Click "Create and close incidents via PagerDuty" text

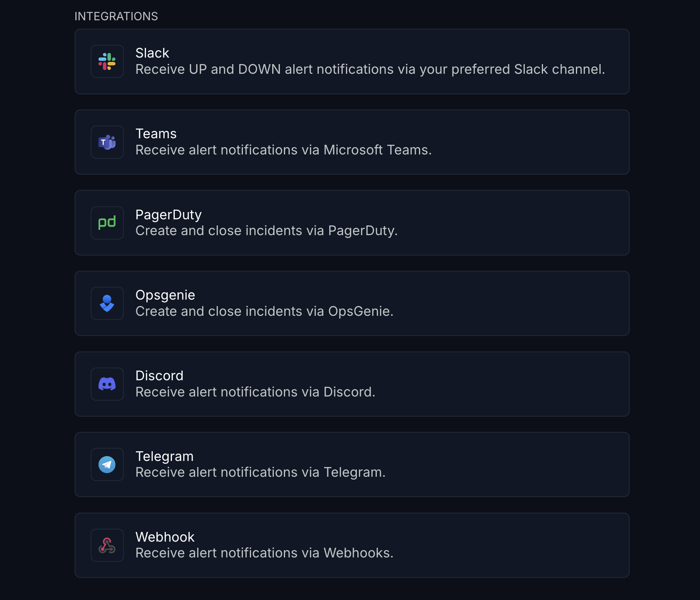pyautogui.click(x=266, y=231)
